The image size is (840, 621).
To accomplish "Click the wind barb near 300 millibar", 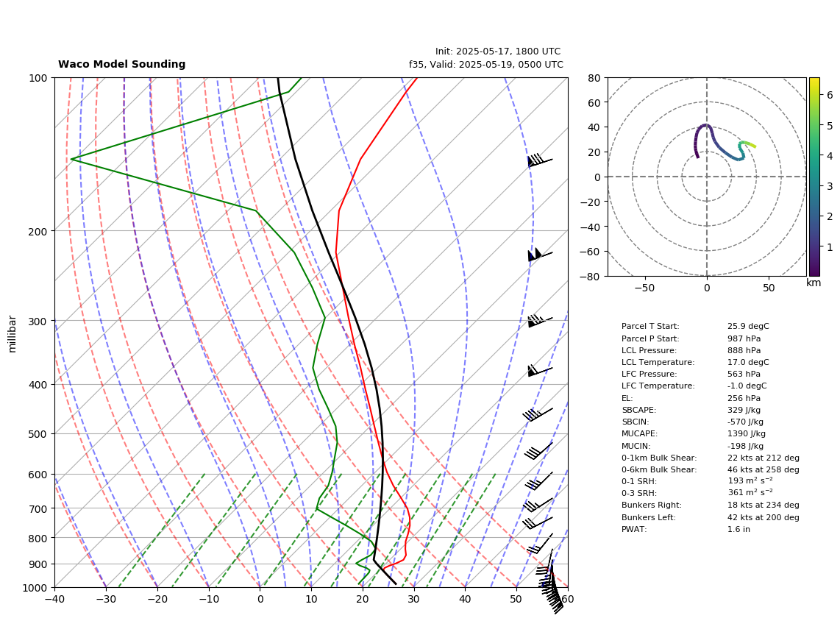I will coord(539,321).
